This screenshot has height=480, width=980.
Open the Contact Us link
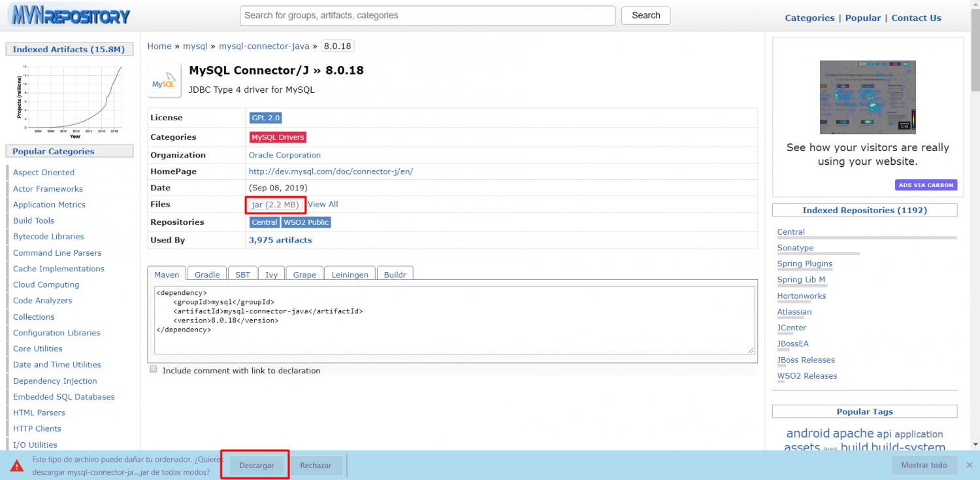(x=916, y=18)
